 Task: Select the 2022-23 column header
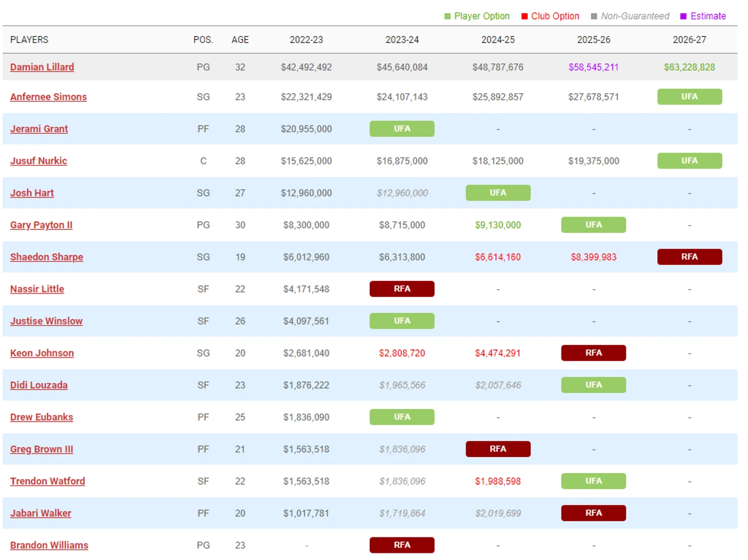click(x=306, y=40)
